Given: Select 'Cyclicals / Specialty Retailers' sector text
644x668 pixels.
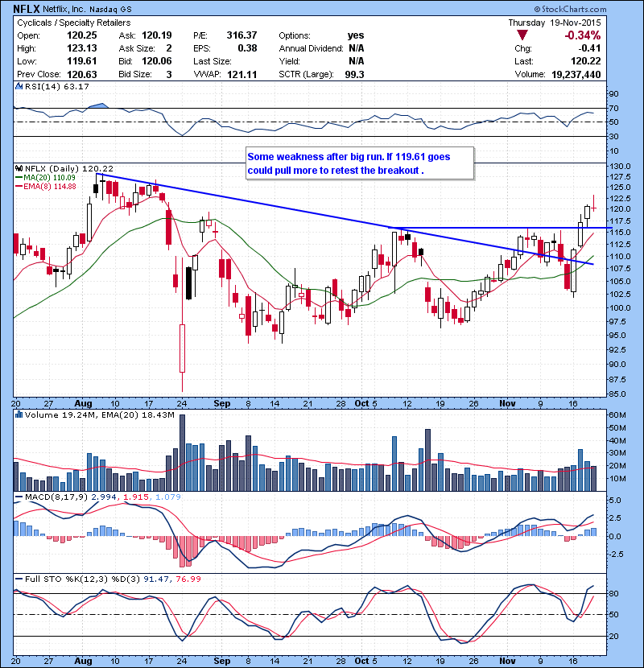Looking at the screenshot, I should [x=74, y=23].
